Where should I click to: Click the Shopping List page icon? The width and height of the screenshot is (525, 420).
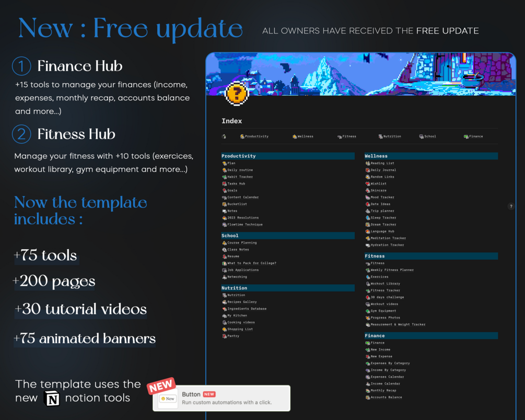click(x=224, y=329)
